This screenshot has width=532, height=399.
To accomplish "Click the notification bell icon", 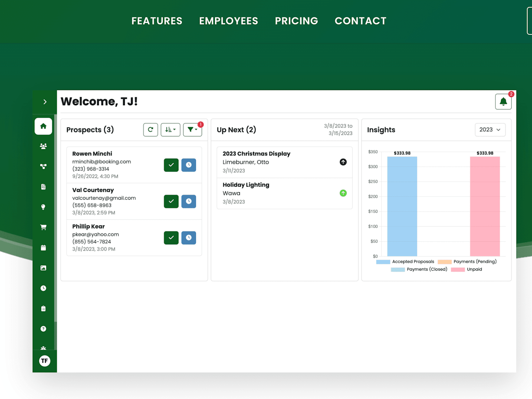I will 503,102.
